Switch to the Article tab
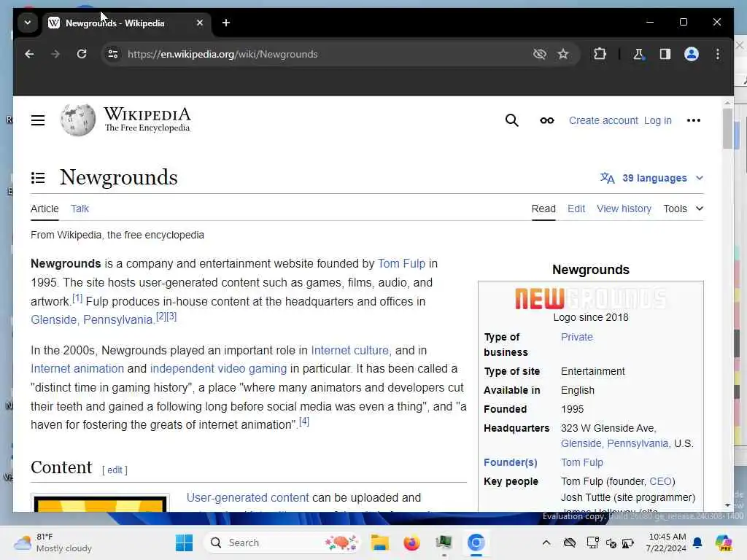The image size is (747, 560). tap(44, 209)
